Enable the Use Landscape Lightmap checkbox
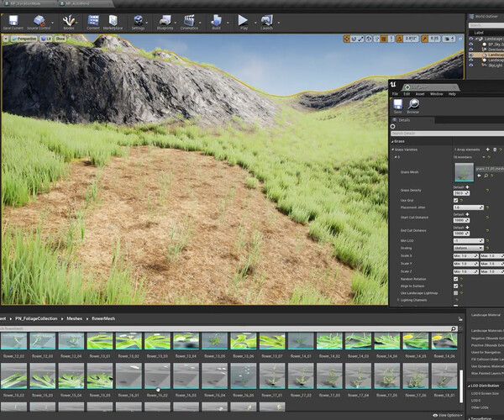This screenshot has height=420, width=504. point(456,292)
